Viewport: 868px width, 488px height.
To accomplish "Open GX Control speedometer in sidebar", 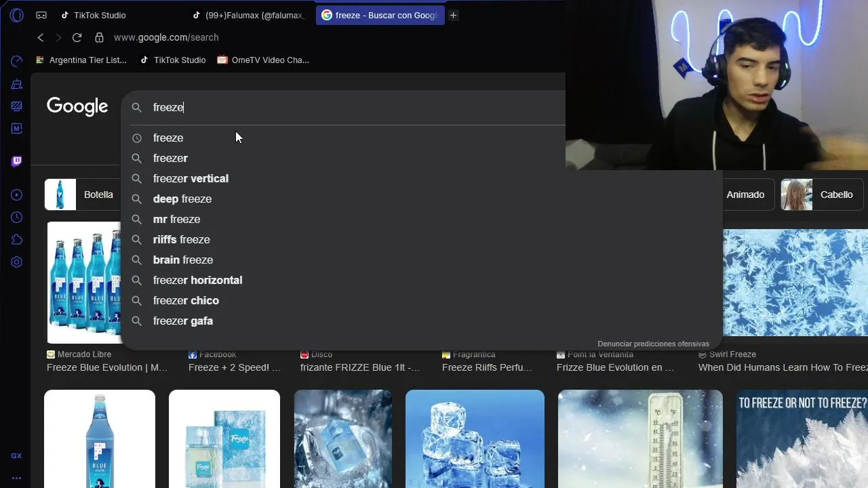I will point(17,62).
